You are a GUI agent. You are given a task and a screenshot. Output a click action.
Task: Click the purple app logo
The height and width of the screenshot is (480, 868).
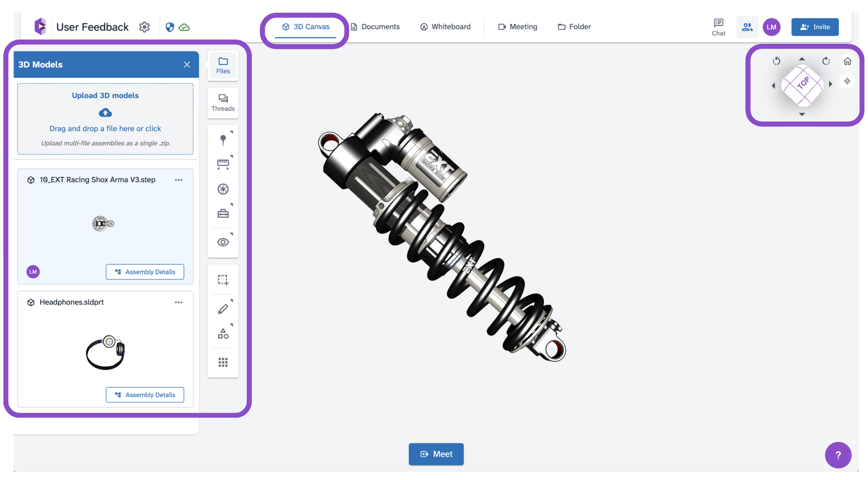[x=40, y=27]
